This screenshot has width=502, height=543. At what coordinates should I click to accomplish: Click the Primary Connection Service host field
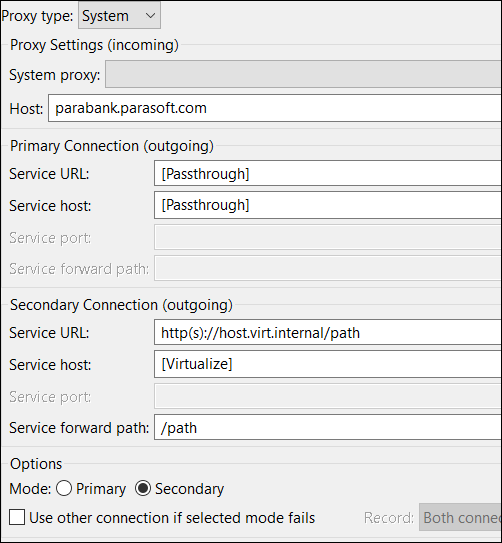(x=328, y=205)
